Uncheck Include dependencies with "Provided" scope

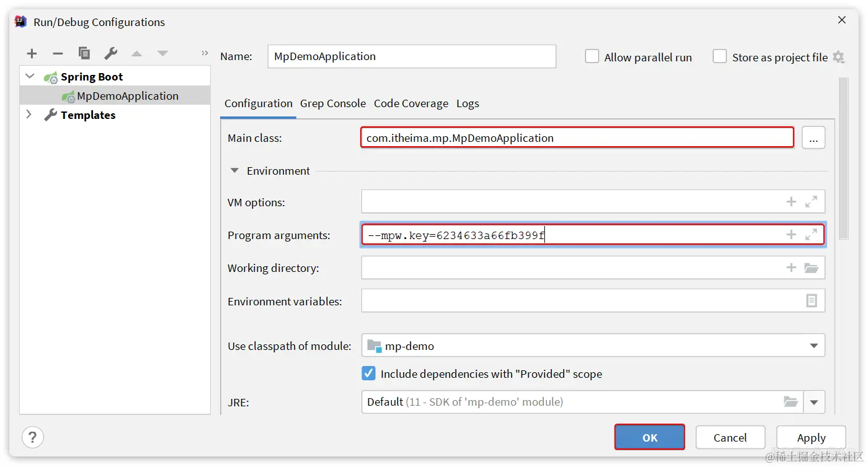(x=369, y=373)
